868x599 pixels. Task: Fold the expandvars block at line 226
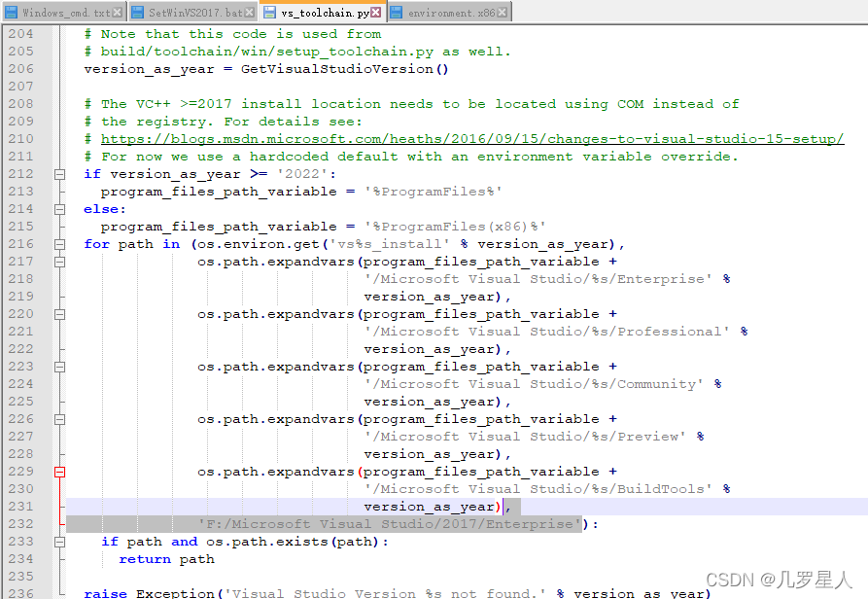[59, 419]
